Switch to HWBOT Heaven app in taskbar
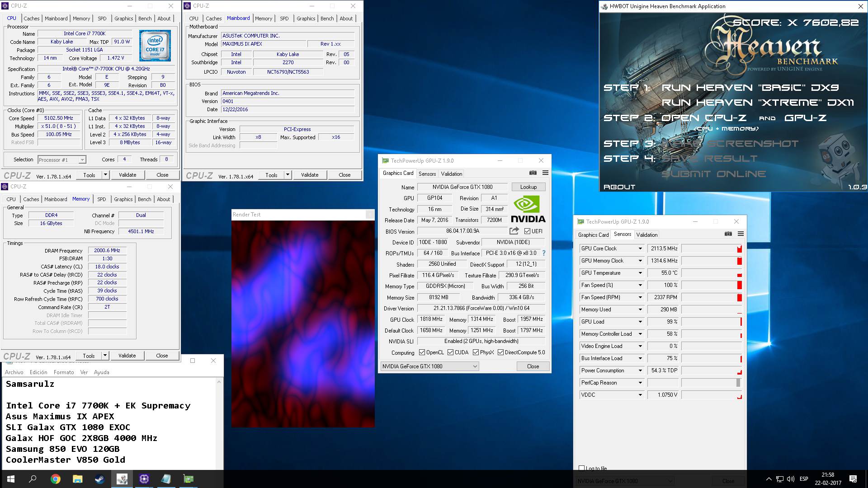The width and height of the screenshot is (868, 488). point(122,479)
